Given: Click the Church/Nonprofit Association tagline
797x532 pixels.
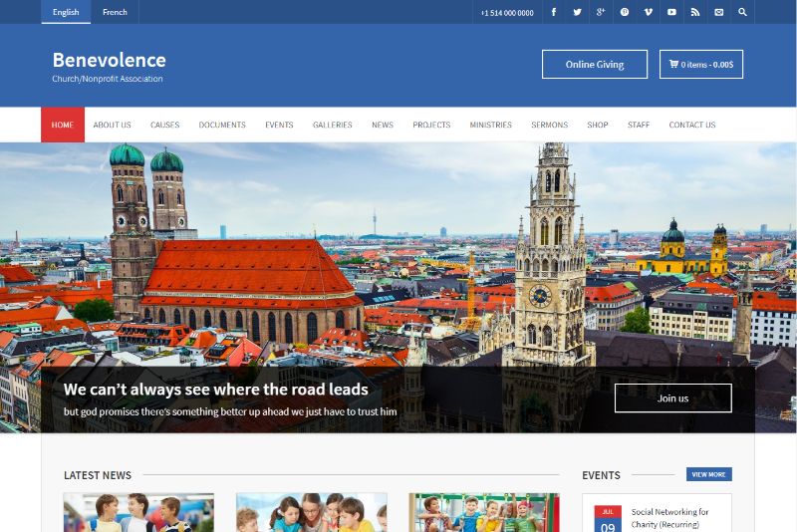Looking at the screenshot, I should click(x=108, y=79).
